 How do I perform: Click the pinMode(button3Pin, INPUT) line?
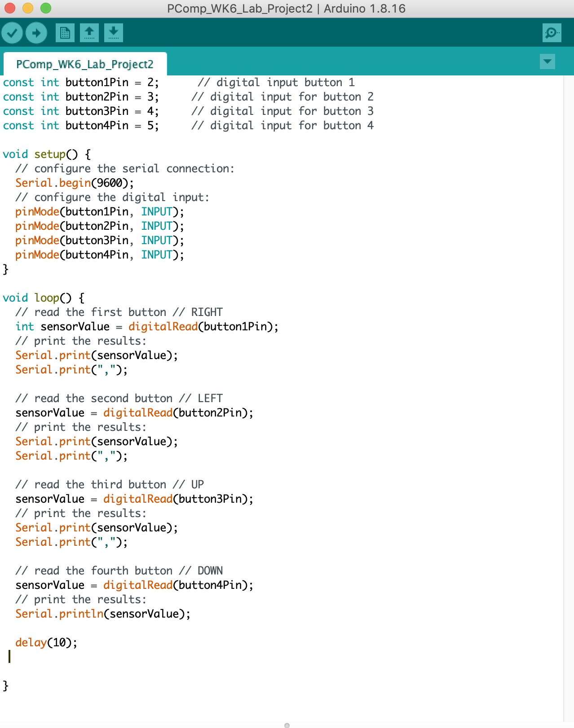click(x=99, y=241)
